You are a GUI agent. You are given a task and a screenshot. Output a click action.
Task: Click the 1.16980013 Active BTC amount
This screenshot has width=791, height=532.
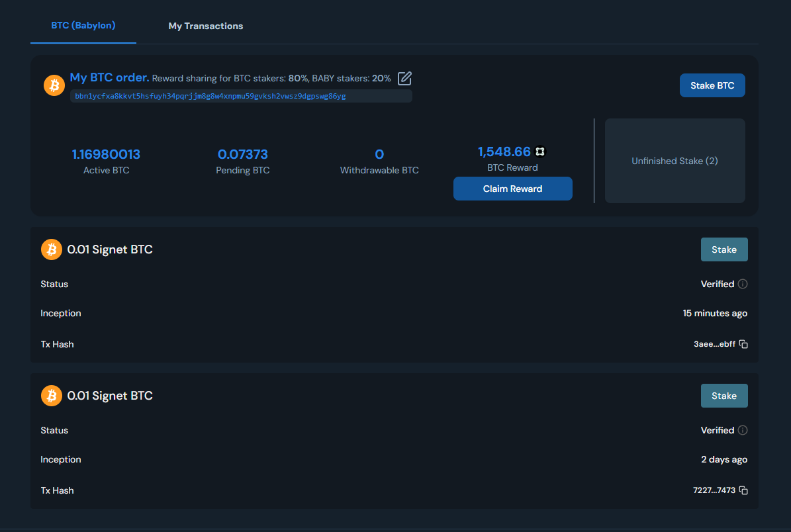coord(106,154)
